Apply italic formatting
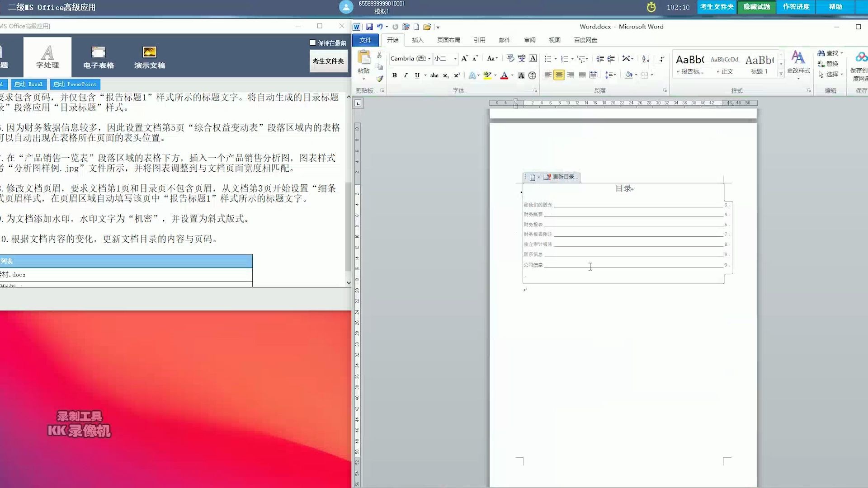The width and height of the screenshot is (868, 488). (406, 75)
